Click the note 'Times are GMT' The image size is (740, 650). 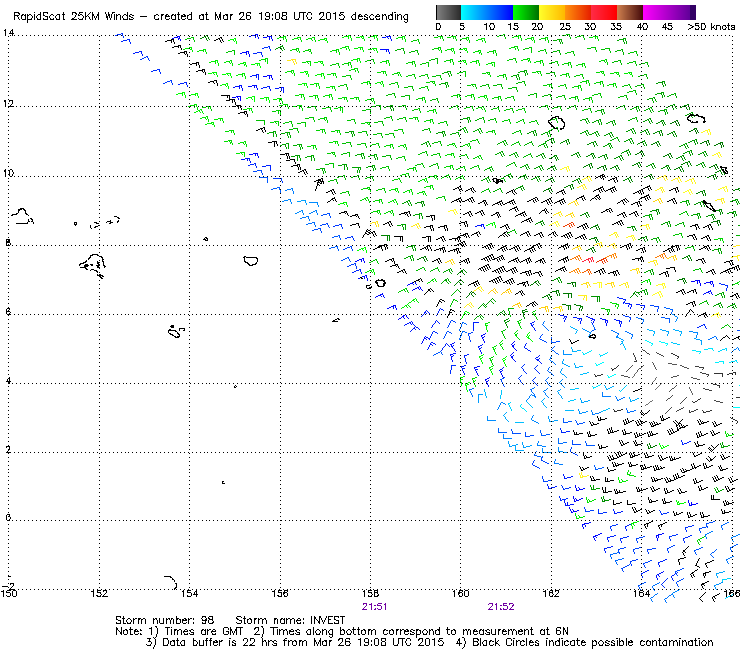(203, 631)
